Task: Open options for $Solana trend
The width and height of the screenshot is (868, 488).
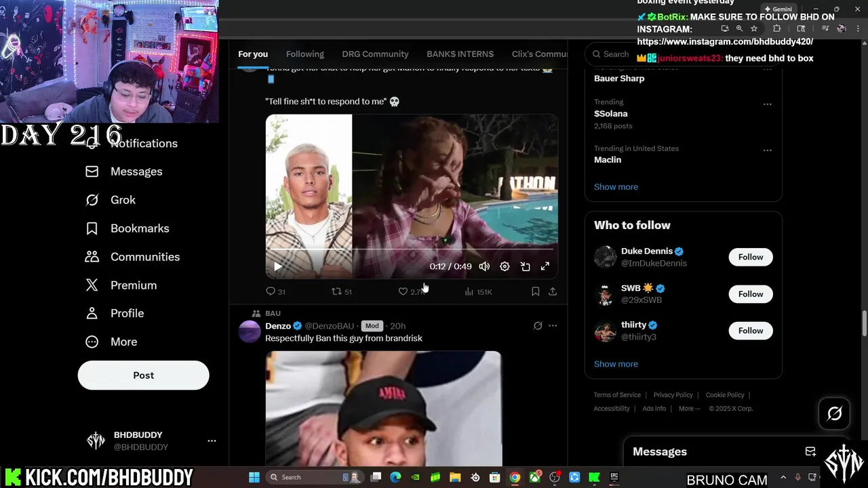Action: [x=767, y=104]
